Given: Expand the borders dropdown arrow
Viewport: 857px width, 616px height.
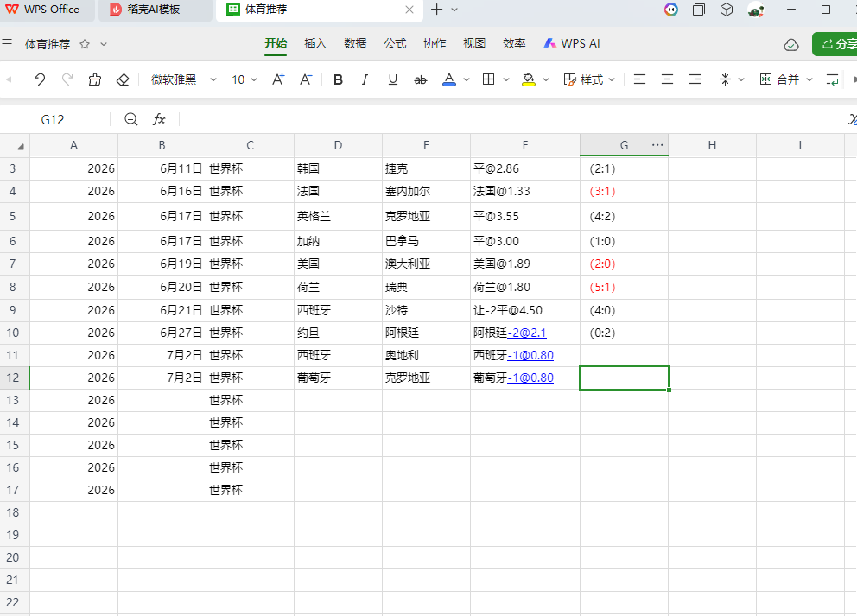Looking at the screenshot, I should click(x=506, y=79).
